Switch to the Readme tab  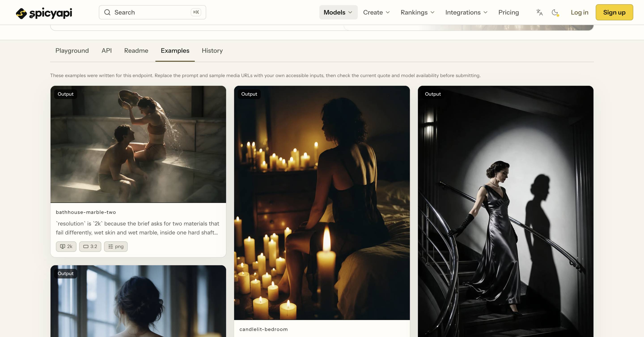click(136, 51)
